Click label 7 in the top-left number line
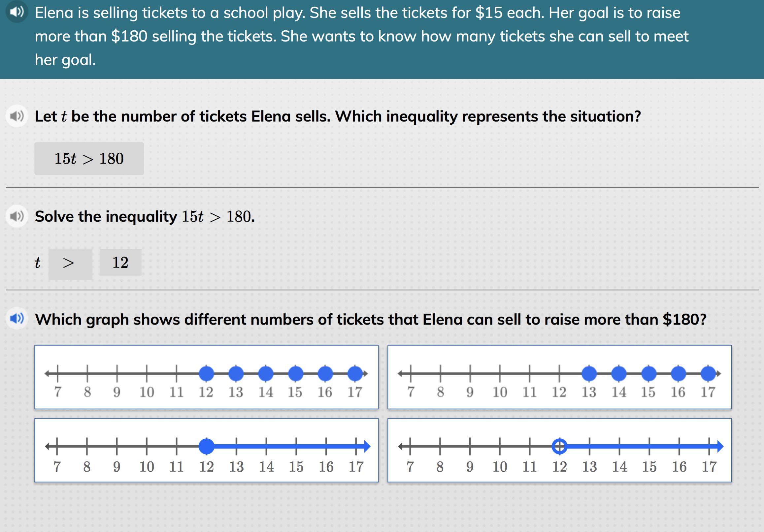Image resolution: width=764 pixels, height=532 pixels. [57, 392]
